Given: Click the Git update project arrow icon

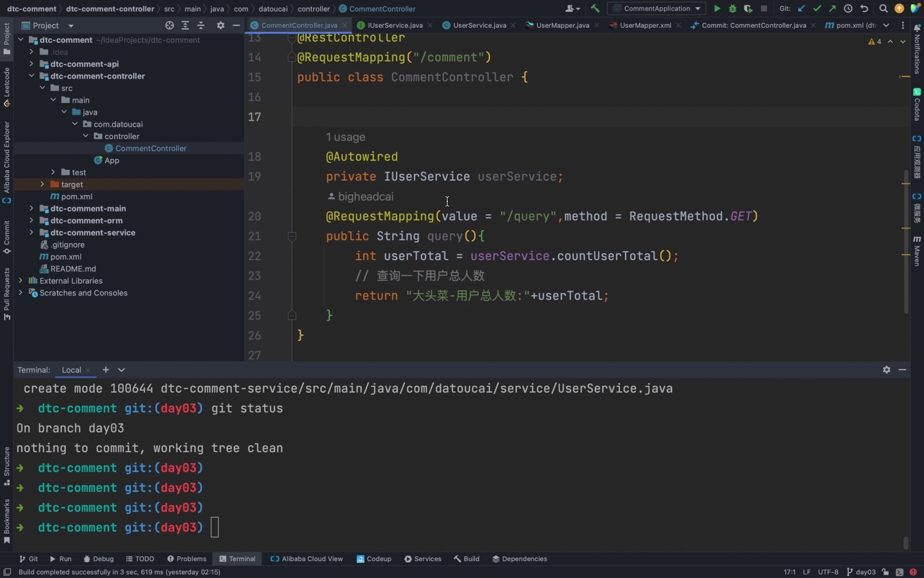Looking at the screenshot, I should click(801, 9).
